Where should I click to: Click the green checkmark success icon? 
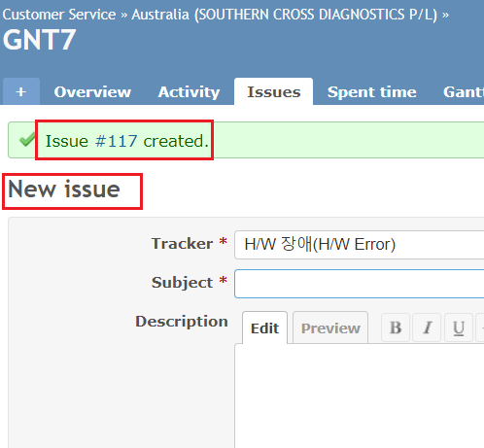tap(27, 140)
